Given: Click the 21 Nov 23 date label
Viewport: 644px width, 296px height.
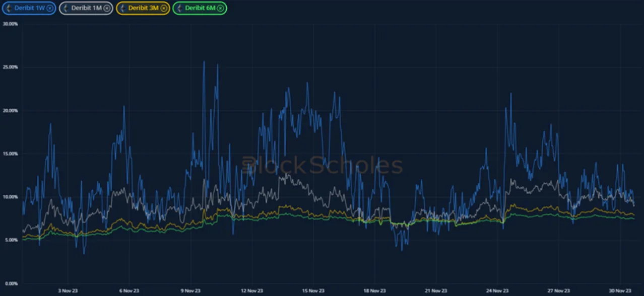Looking at the screenshot, I should tap(436, 290).
